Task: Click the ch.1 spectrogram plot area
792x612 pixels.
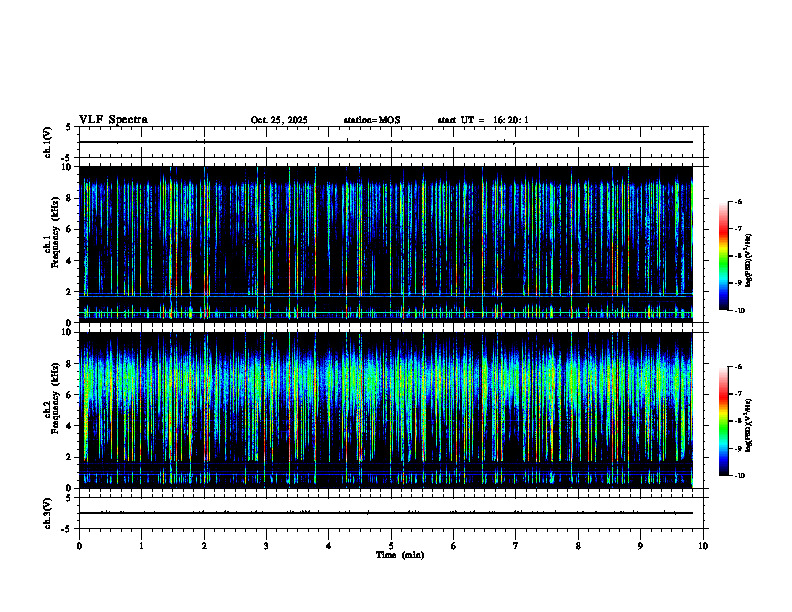Action: (x=385, y=244)
